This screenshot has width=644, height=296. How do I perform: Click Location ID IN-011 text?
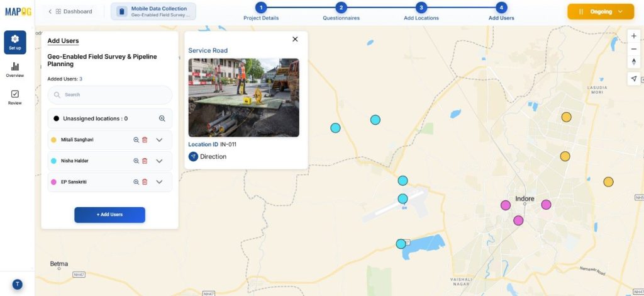click(213, 144)
